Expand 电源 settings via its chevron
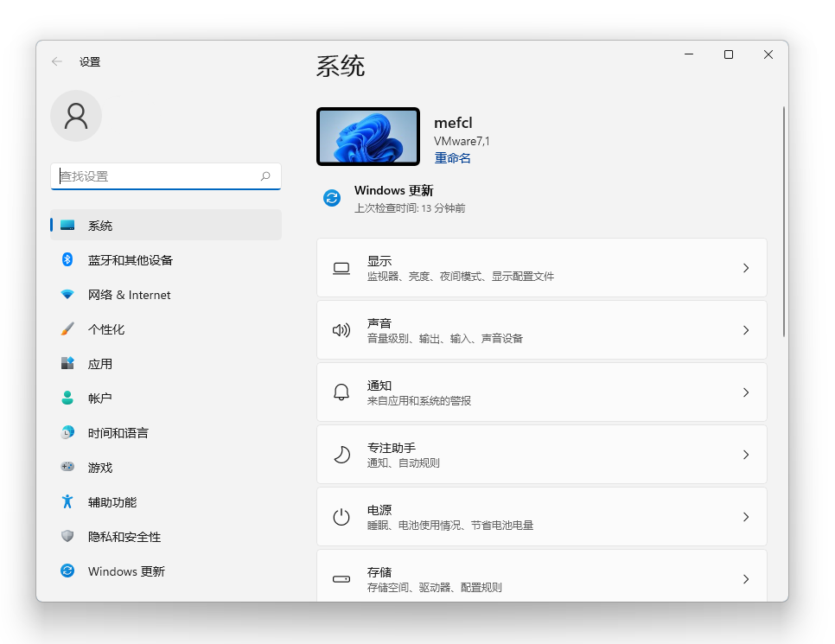835x644 pixels. [x=746, y=517]
